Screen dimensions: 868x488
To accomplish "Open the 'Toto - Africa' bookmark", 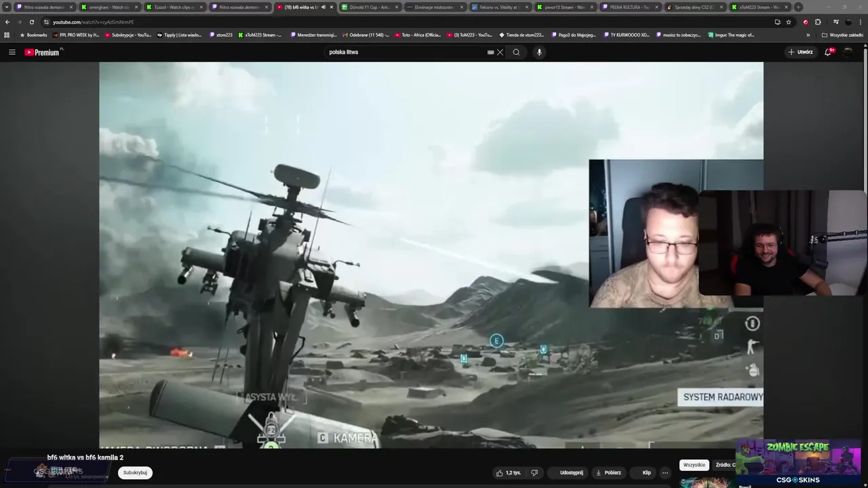I will pyautogui.click(x=418, y=35).
